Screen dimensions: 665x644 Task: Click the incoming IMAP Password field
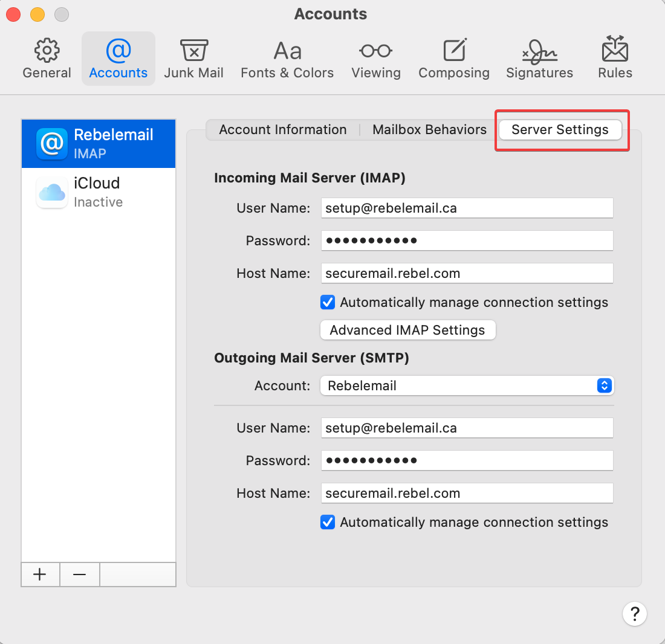tap(467, 240)
